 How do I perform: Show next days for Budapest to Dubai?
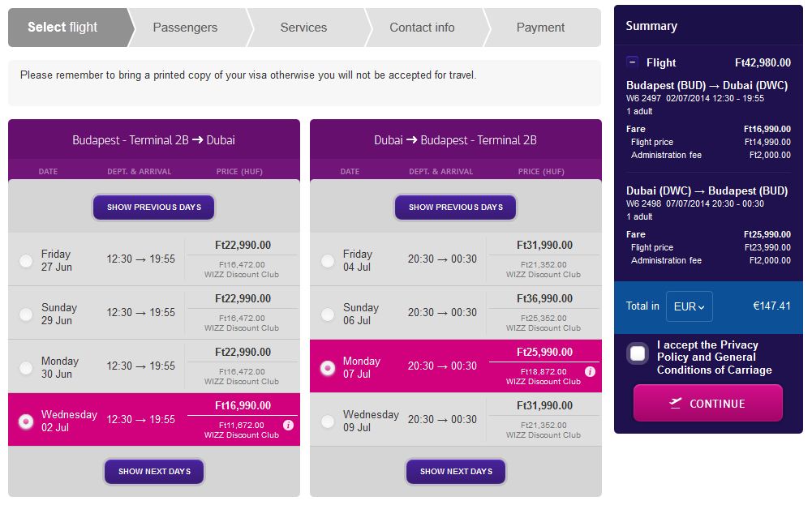[154, 471]
